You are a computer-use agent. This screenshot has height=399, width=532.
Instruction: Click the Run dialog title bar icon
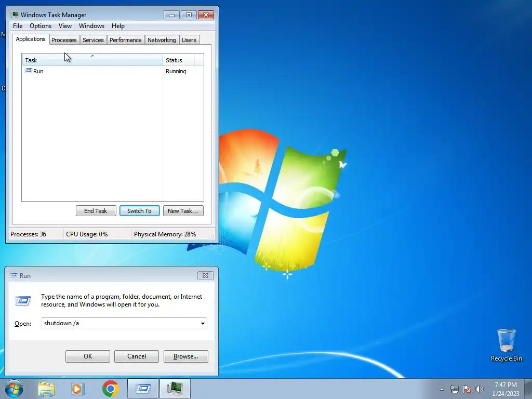14,275
